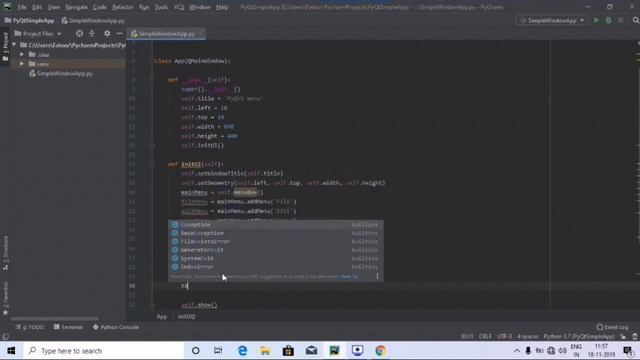The image size is (640, 360).
Task: Open Search Everywhere magnifier icon
Action: (x=636, y=20)
